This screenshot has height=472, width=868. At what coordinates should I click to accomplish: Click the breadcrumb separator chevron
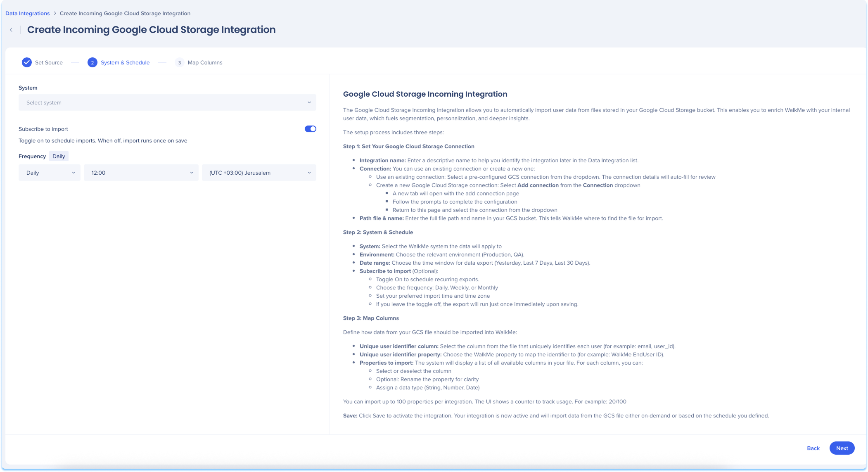(55, 13)
